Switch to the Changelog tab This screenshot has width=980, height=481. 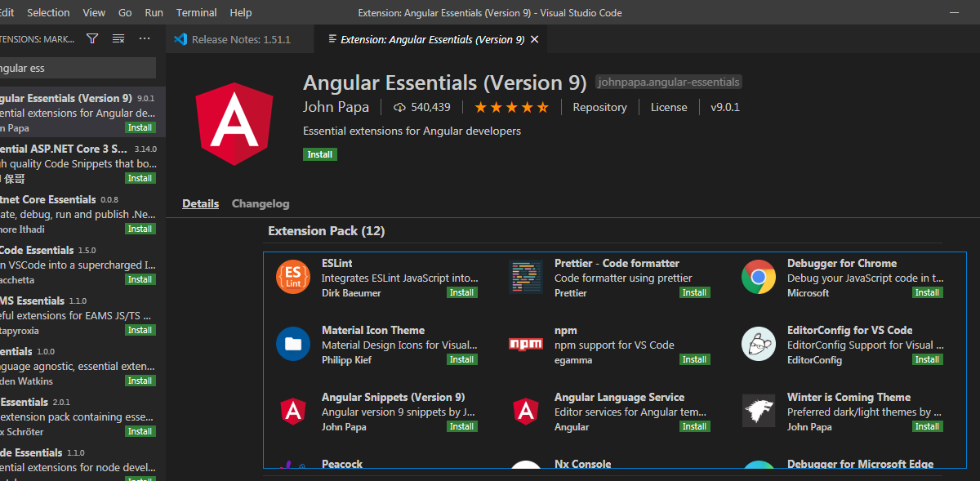[x=260, y=203]
